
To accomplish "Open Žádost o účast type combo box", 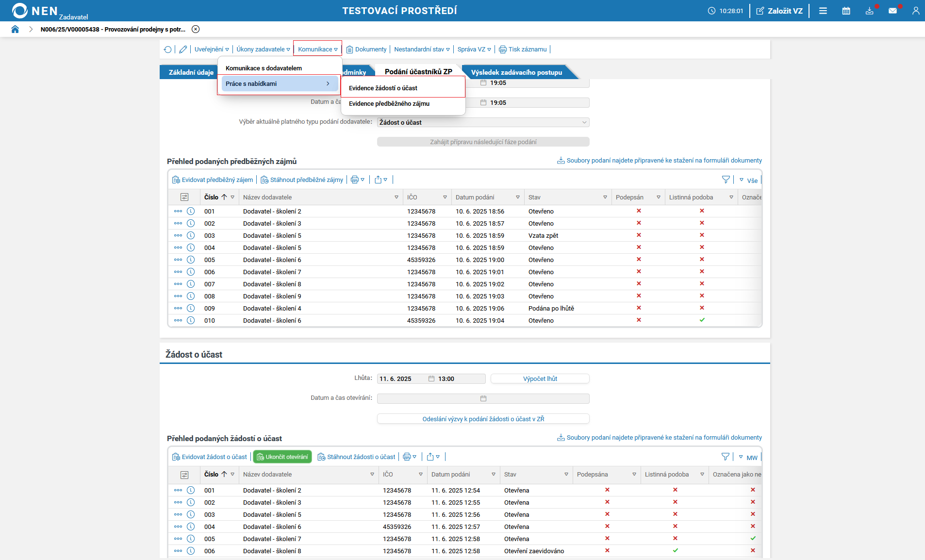I will [x=483, y=122].
